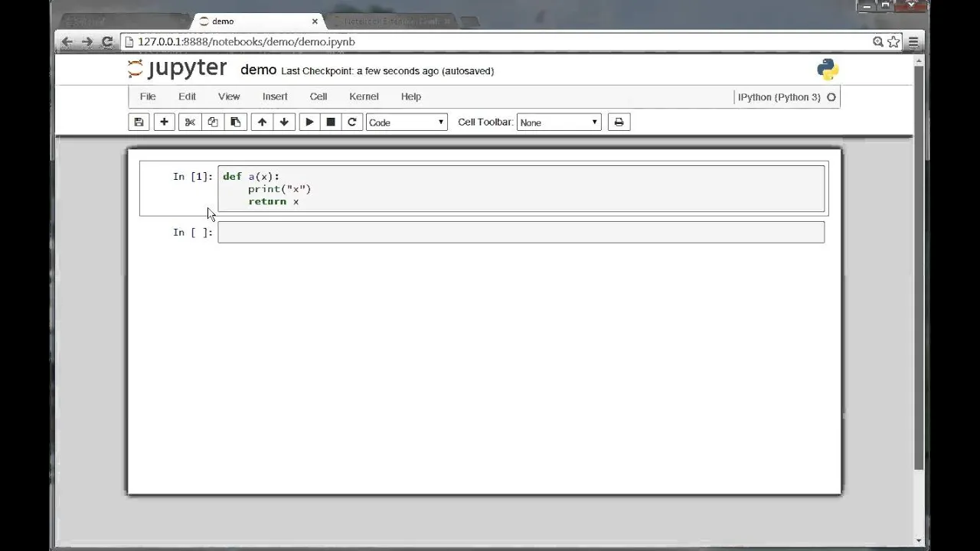Screen dimensions: 980x551
Task: Open the browser hamburger menu
Action: (x=913, y=42)
